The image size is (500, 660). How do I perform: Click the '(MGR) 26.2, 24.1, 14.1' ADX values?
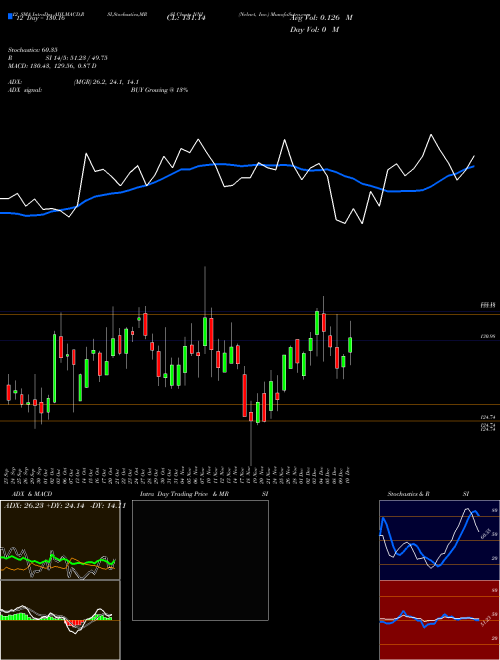pos(106,82)
